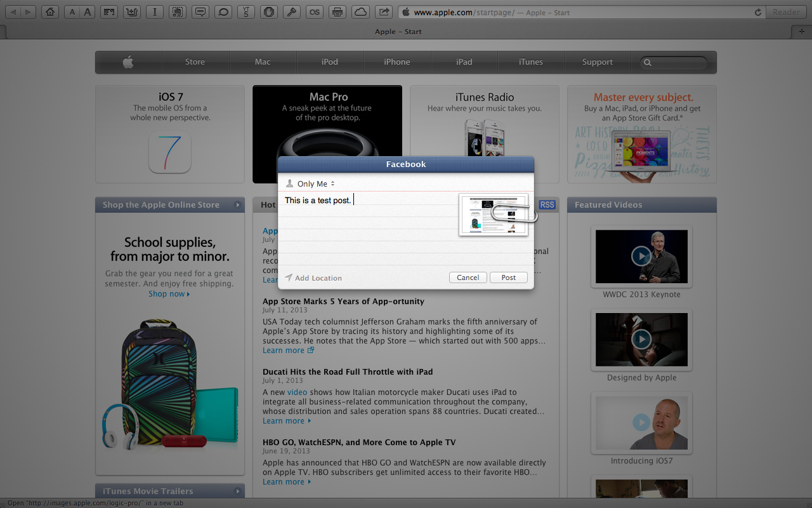Open the Home page toolbar icon
The image size is (812, 508).
pyautogui.click(x=51, y=12)
